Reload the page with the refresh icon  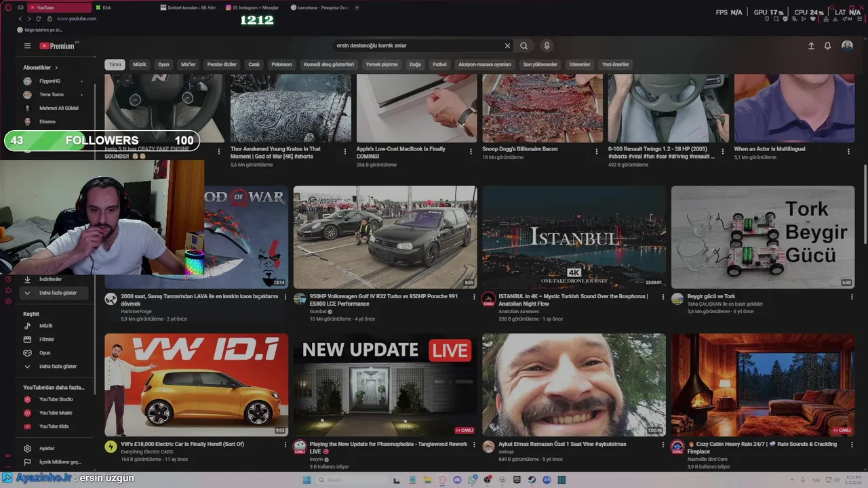click(38, 18)
